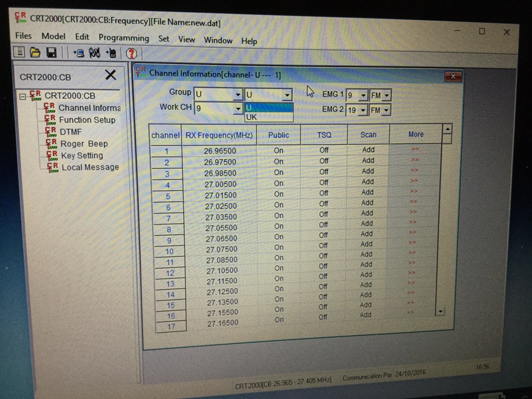Click the Save floppy disk icon
The height and width of the screenshot is (399, 532).
(51, 53)
